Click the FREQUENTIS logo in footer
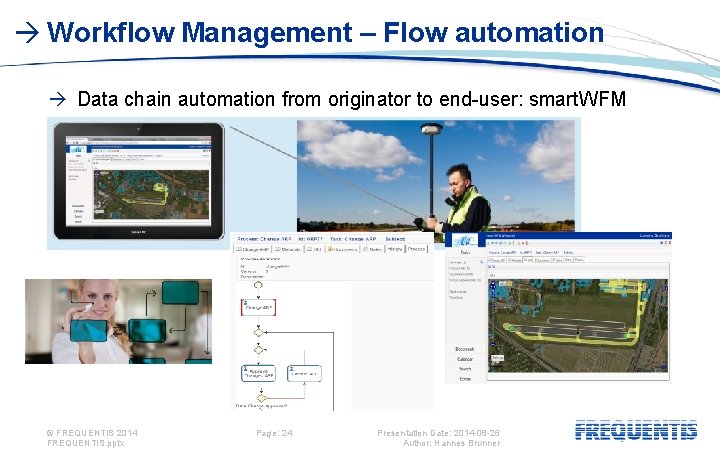Screen dimensions: 720x450 (636, 430)
